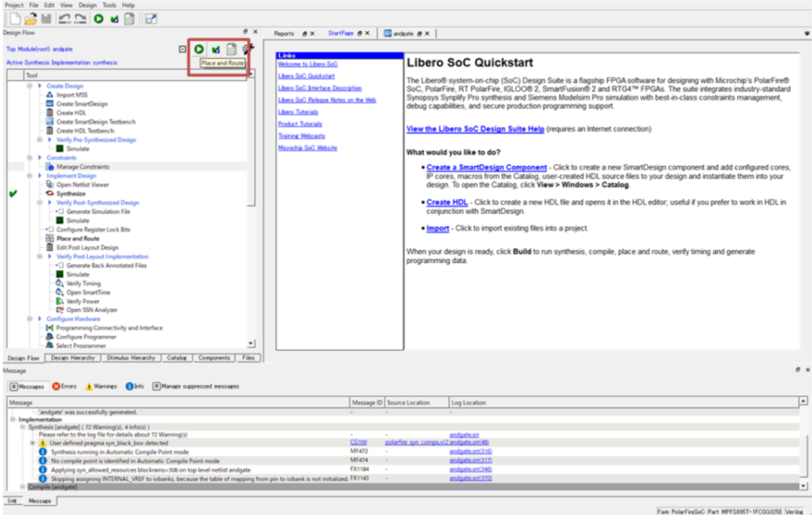Toggle the Warnings filter in the Message panel
Viewport: 812px width, 515px height.
coord(100,387)
